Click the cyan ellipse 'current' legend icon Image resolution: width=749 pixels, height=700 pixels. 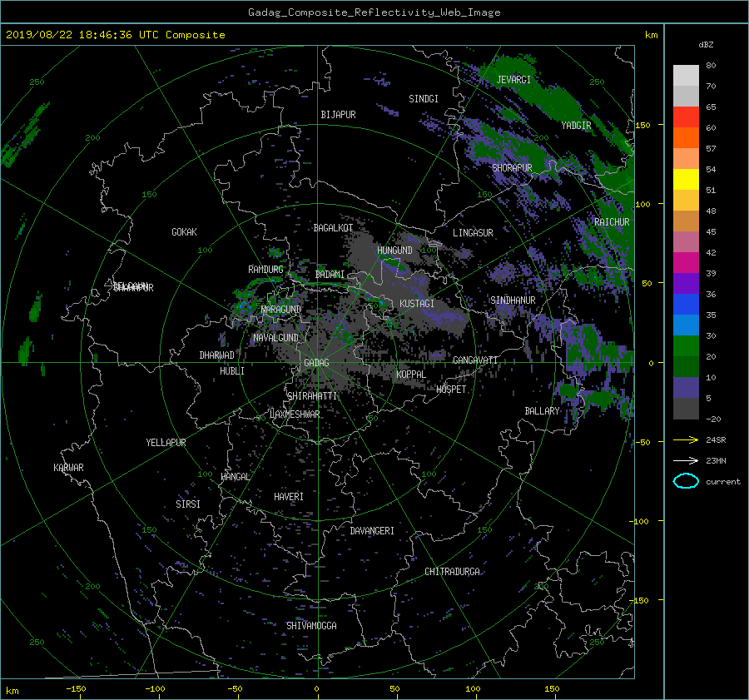pyautogui.click(x=686, y=481)
